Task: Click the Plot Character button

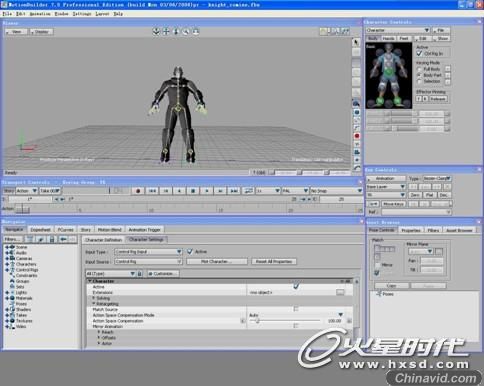Action: [x=217, y=262]
